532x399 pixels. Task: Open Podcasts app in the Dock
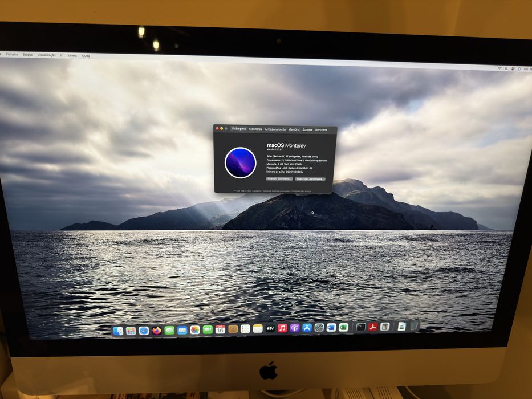tap(294, 328)
